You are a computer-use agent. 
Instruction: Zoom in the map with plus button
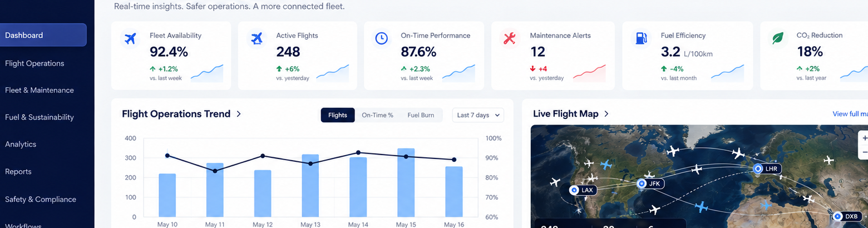click(864, 138)
